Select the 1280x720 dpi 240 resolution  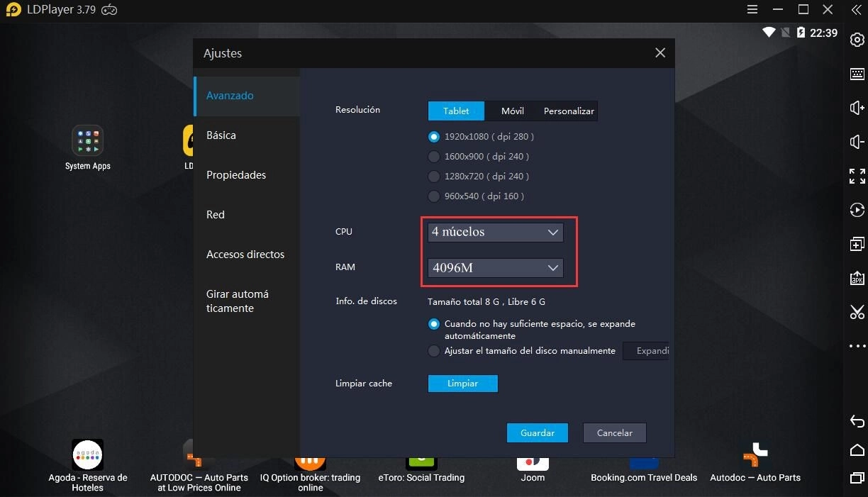click(433, 176)
